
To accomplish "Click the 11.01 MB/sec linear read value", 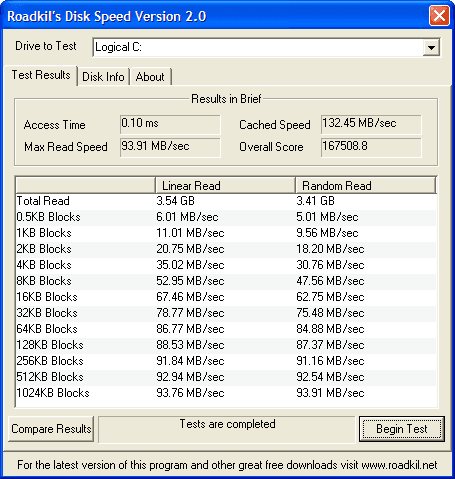I will click(x=190, y=233).
